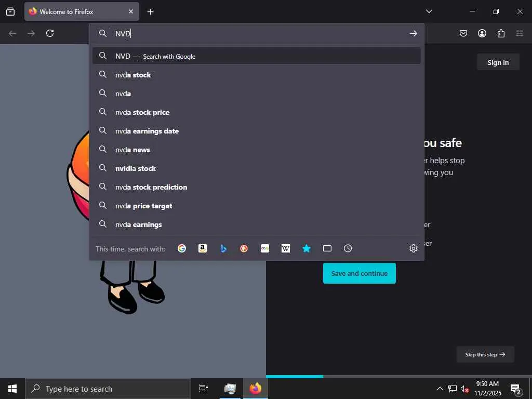This screenshot has width=532, height=399.
Task: Search with Amazon one-off icon
Action: coord(203,248)
